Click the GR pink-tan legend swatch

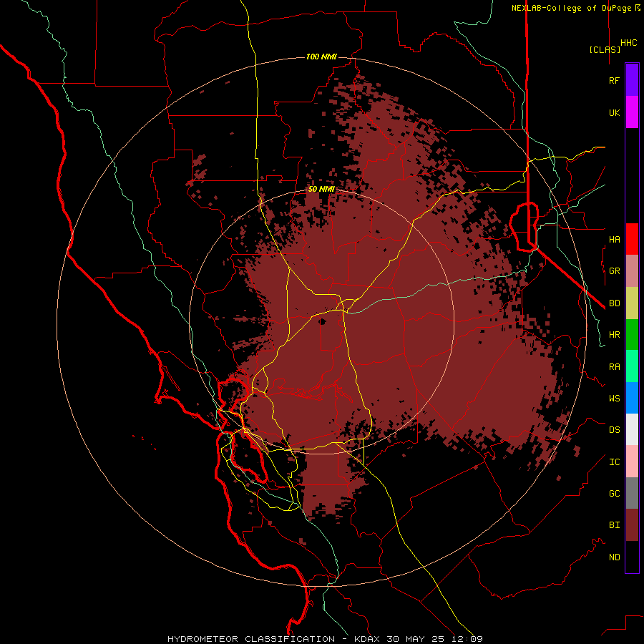632,270
